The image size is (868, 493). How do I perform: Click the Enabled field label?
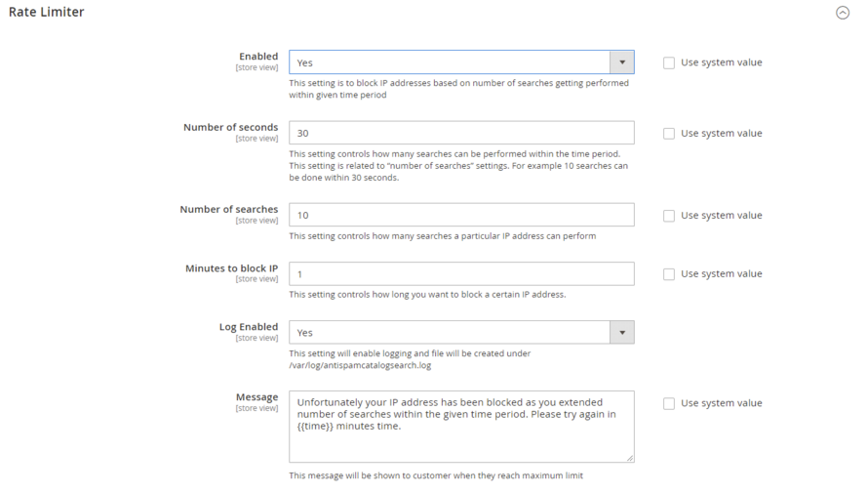pos(258,57)
